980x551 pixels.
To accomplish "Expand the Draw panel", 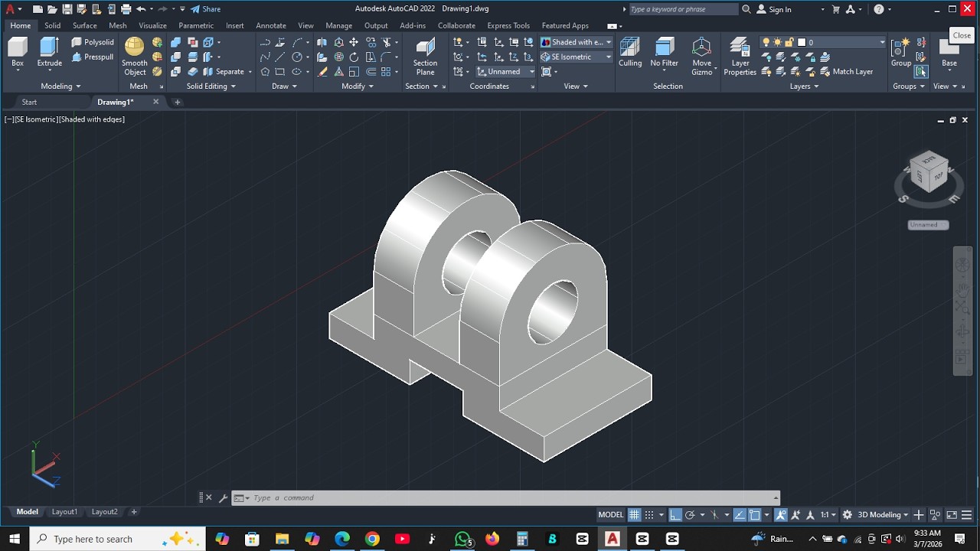I will [284, 86].
